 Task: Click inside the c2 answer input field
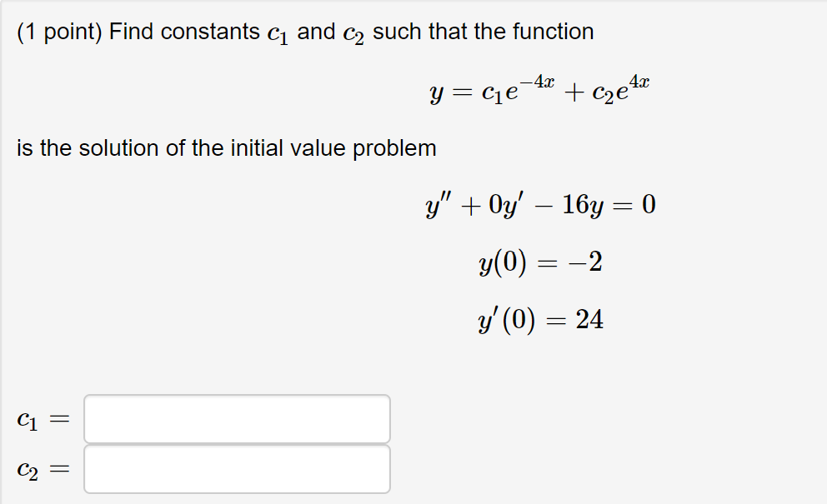pyautogui.click(x=236, y=469)
